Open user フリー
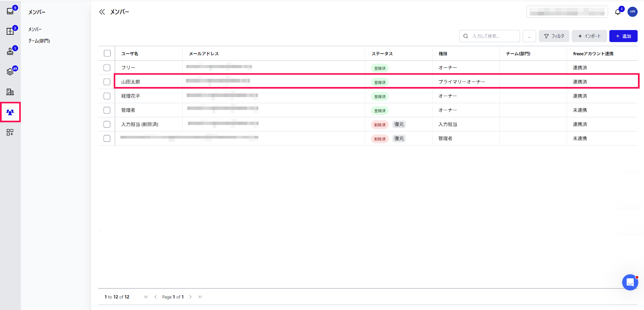Image resolution: width=644 pixels, height=310 pixels. [128, 68]
